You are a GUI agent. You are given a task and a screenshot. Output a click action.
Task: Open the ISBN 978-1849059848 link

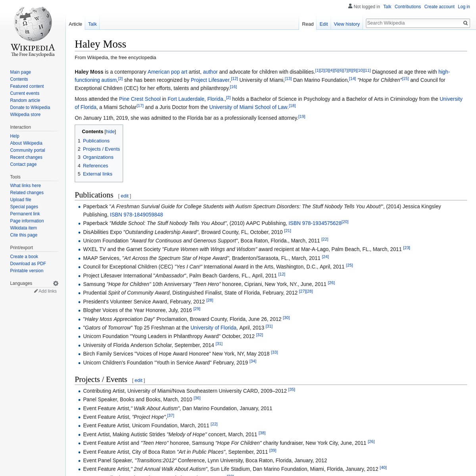[x=136, y=214]
